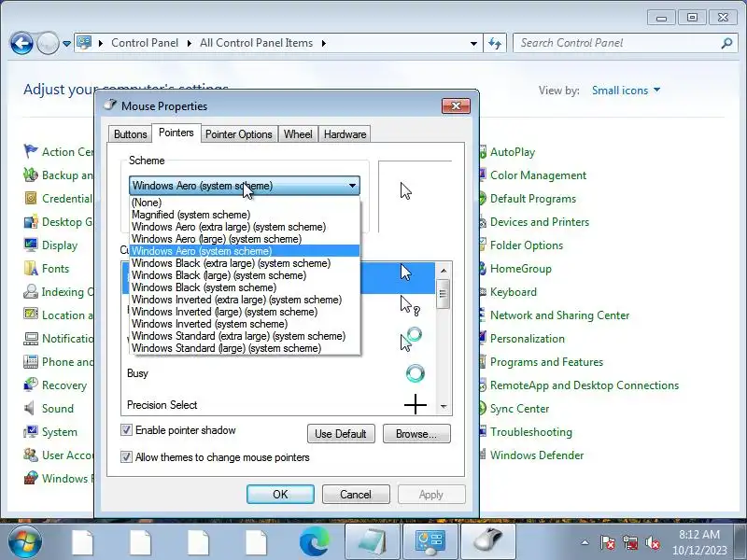This screenshot has height=560, width=747.
Task: Click the Notification Area Icons icon
Action: [x=31, y=338]
